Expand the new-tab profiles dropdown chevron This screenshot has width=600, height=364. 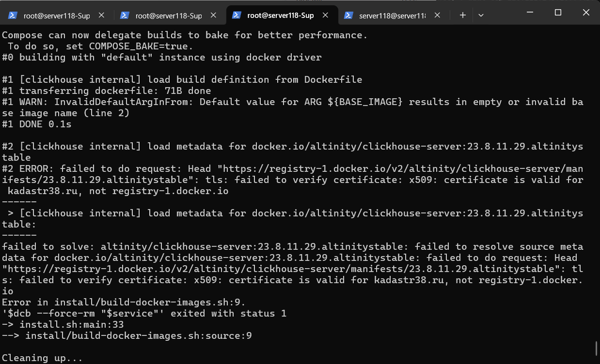tap(481, 15)
